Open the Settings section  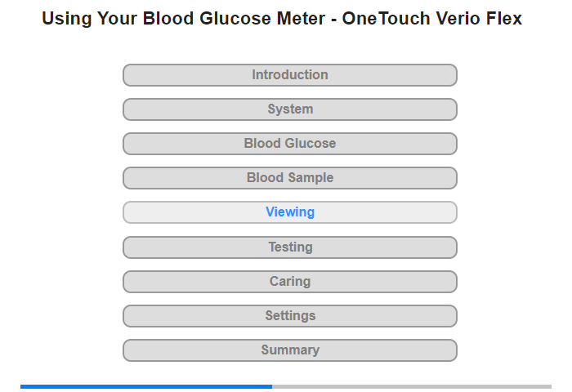coord(289,316)
